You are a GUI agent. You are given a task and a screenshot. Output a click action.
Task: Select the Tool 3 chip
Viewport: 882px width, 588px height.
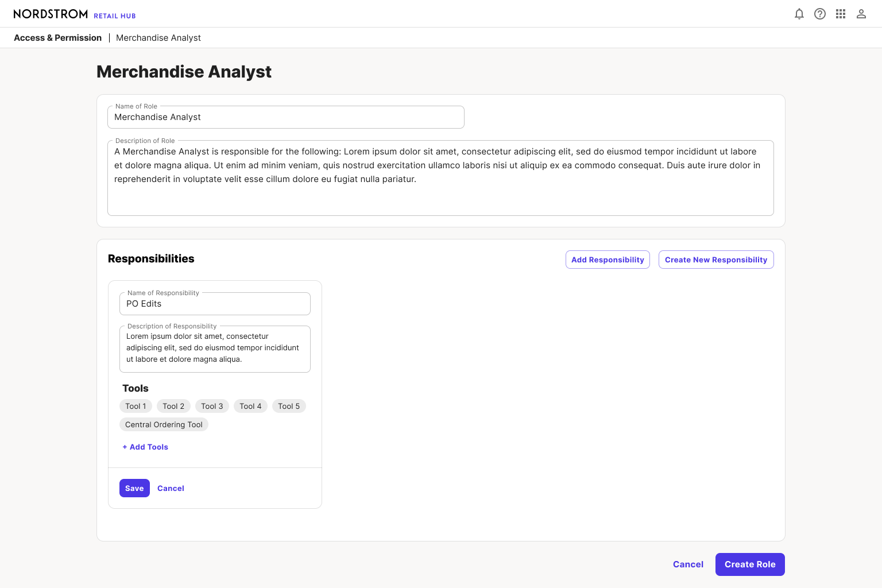point(212,406)
